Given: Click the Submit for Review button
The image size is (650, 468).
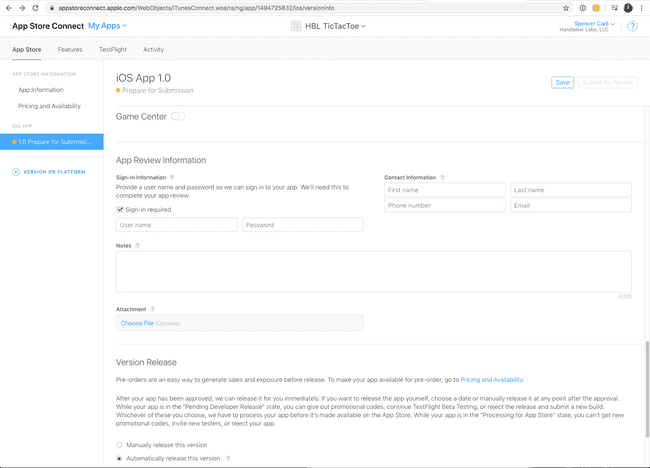Looking at the screenshot, I should point(608,82).
